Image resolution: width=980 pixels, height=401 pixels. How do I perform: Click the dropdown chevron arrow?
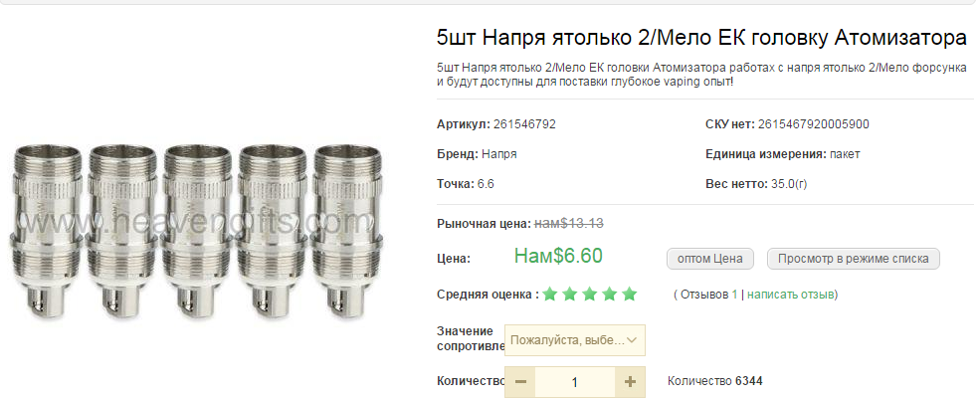631,340
